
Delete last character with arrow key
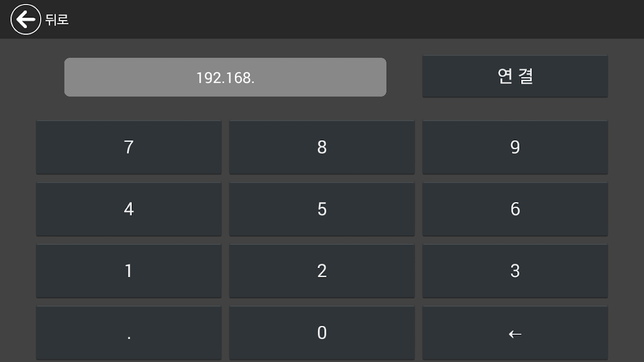click(x=515, y=333)
